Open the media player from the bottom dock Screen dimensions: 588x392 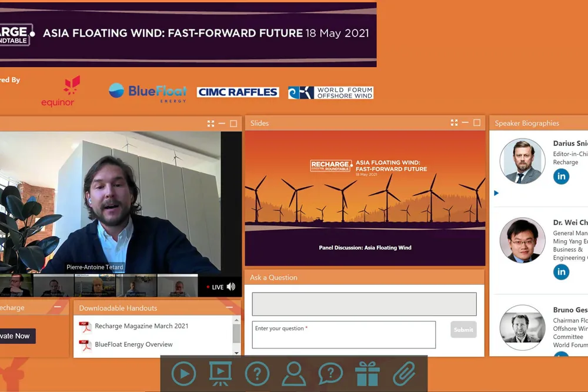pos(183,374)
